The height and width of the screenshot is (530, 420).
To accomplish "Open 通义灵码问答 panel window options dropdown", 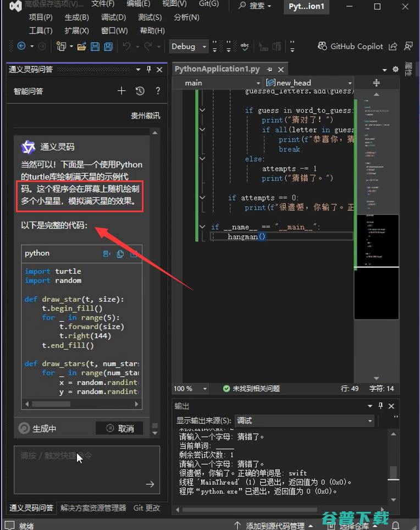I will pyautogui.click(x=138, y=70).
